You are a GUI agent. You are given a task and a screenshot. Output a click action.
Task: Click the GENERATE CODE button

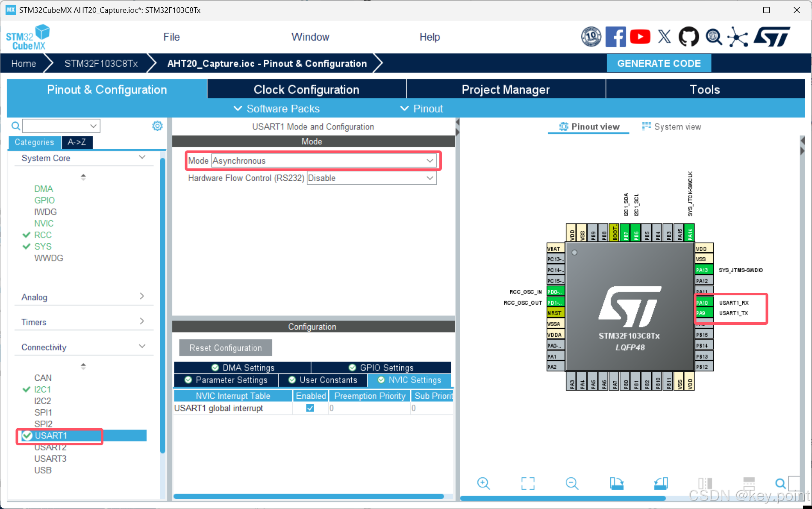(659, 63)
